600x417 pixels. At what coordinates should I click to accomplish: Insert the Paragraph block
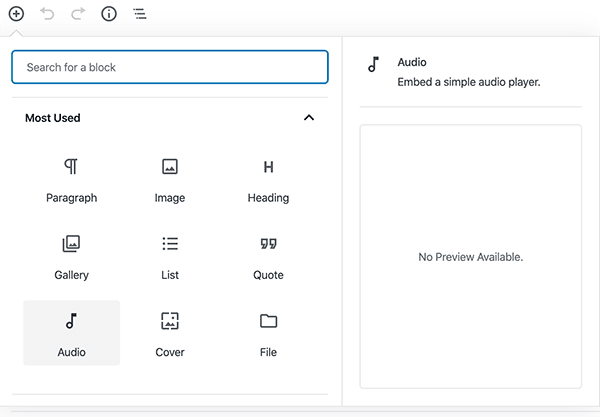click(72, 179)
